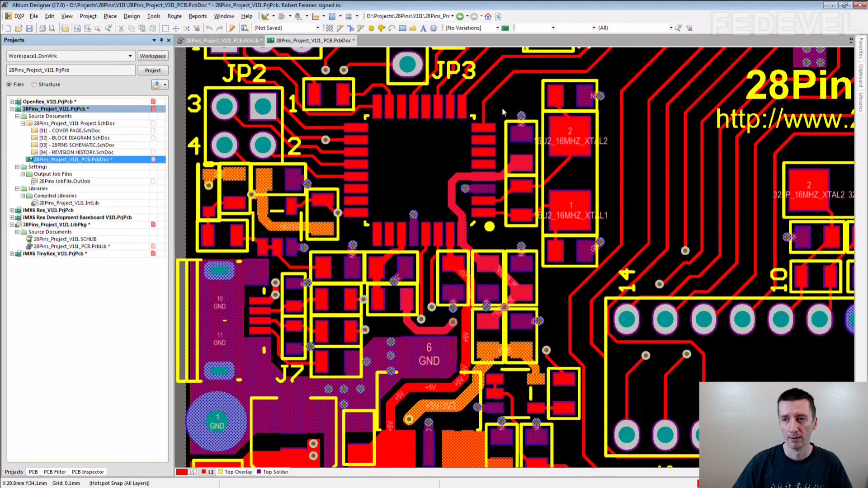Image resolution: width=868 pixels, height=488 pixels.
Task: Select the Place Via tool icon
Action: pos(382,28)
